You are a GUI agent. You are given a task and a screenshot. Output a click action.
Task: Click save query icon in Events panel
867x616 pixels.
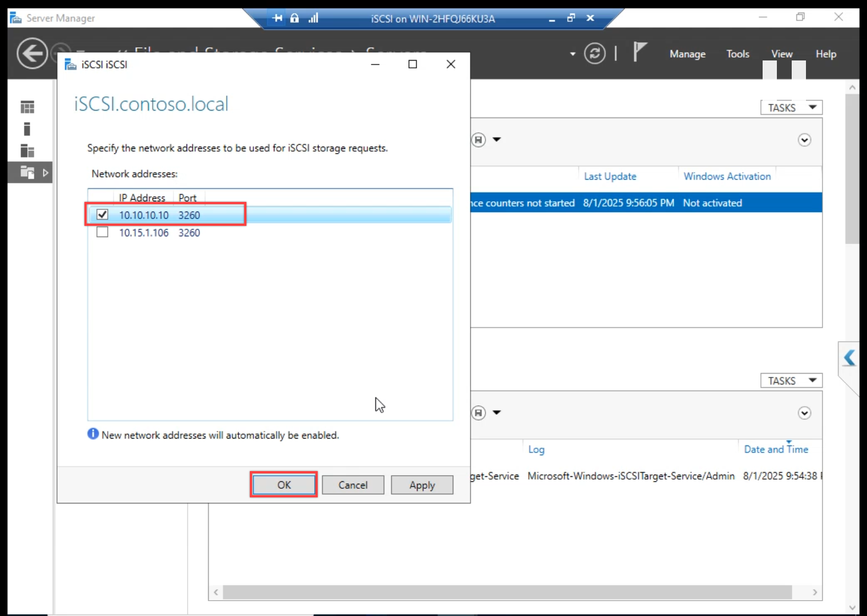coord(479,413)
